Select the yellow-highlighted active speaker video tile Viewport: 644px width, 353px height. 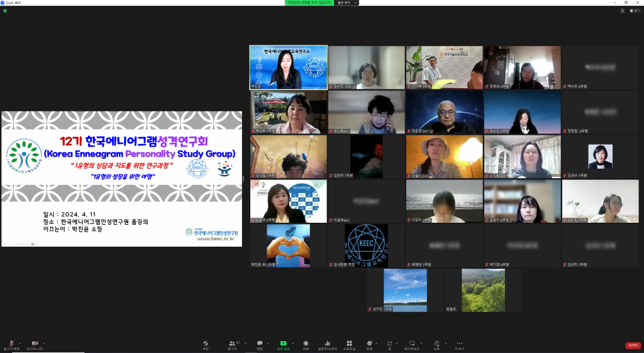tap(288, 67)
